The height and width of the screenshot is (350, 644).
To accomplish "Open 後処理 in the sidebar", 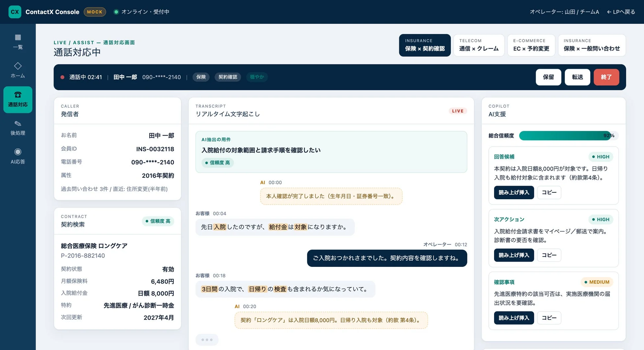I will (x=18, y=128).
